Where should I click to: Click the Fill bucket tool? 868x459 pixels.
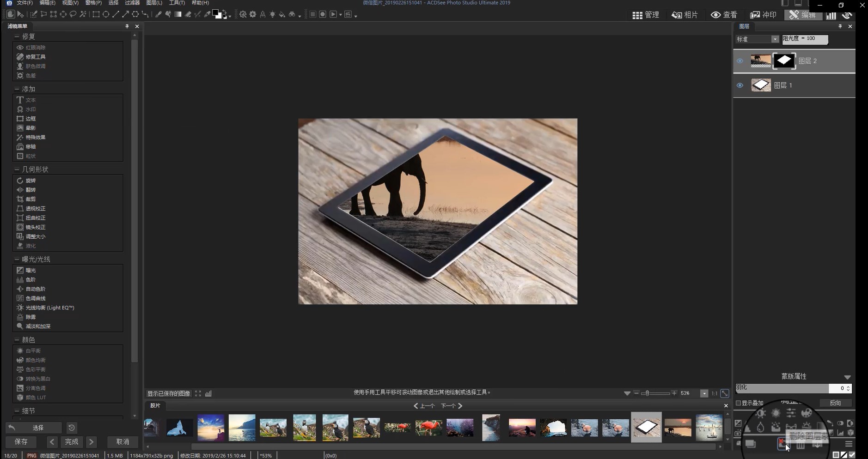[x=282, y=14]
